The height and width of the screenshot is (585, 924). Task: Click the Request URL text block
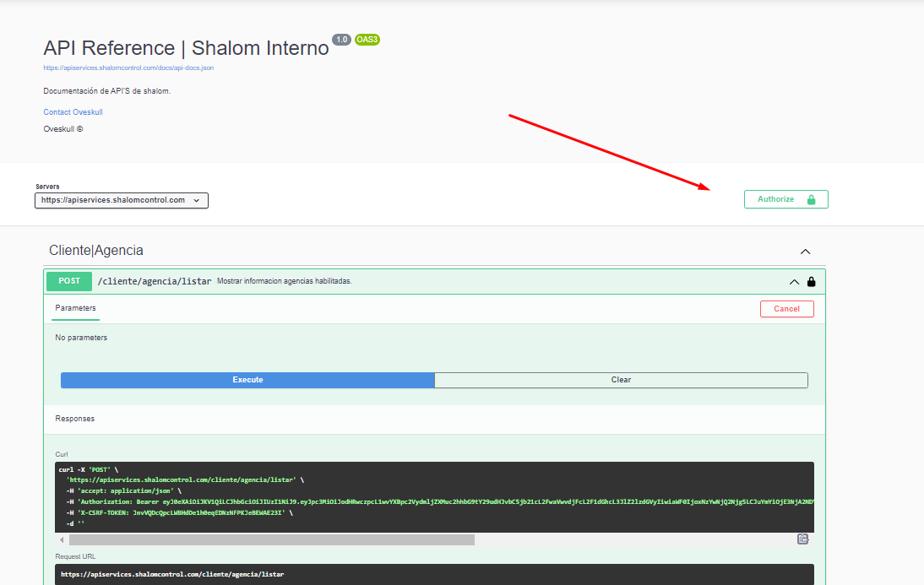click(172, 574)
